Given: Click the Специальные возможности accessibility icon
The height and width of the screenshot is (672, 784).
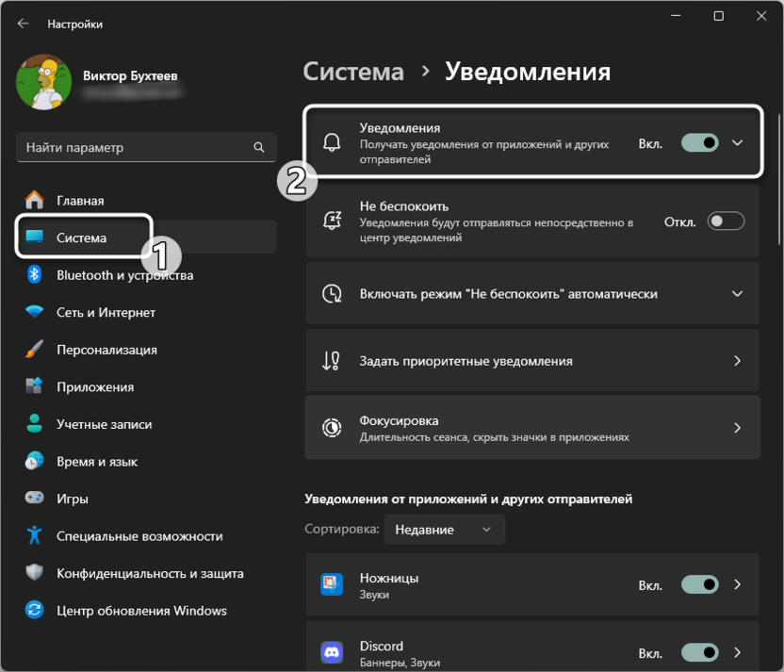Looking at the screenshot, I should 35,535.
